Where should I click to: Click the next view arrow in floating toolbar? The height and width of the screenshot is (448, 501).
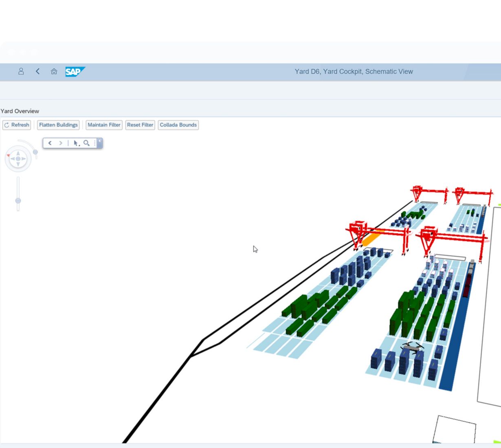tap(61, 143)
